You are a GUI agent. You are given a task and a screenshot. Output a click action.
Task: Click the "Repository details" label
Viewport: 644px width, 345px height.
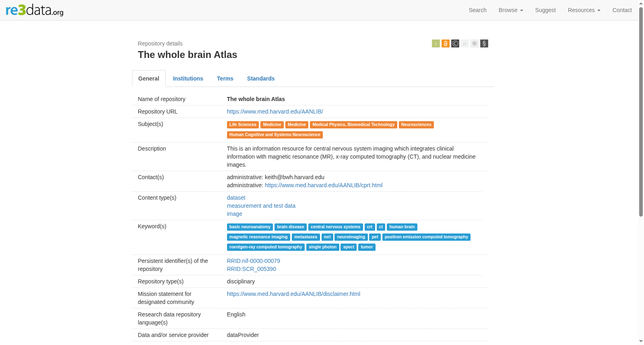160,43
